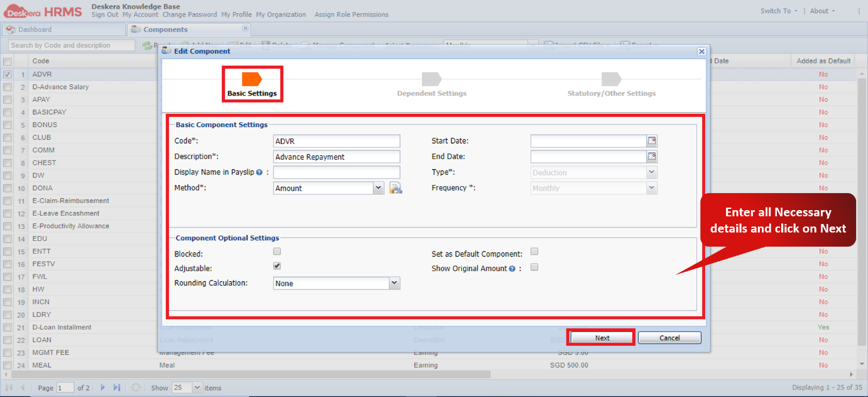This screenshot has width=868, height=397.
Task: Open the My Account link
Action: (141, 14)
